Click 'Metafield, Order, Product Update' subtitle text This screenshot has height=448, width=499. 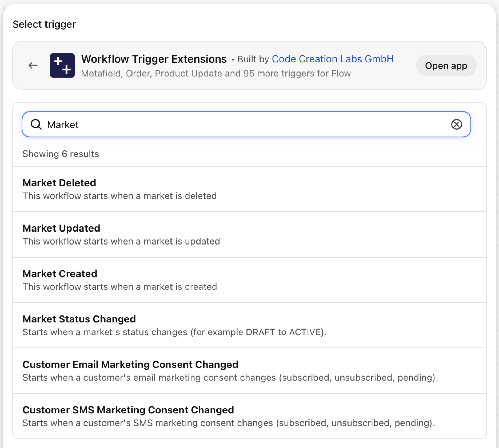pyautogui.click(x=216, y=74)
